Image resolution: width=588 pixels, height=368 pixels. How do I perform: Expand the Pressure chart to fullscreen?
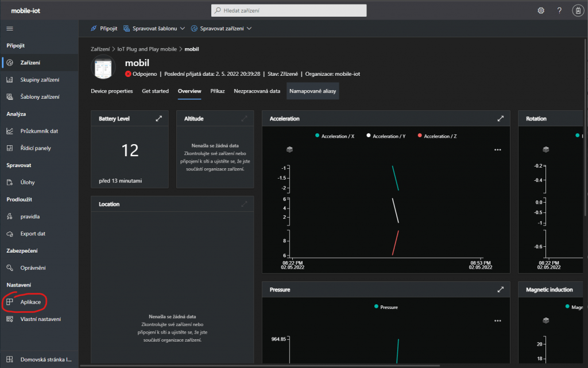(x=501, y=289)
